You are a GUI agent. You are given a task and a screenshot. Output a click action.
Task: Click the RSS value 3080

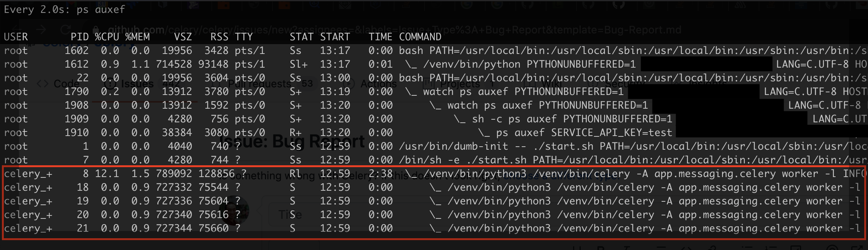[216, 133]
